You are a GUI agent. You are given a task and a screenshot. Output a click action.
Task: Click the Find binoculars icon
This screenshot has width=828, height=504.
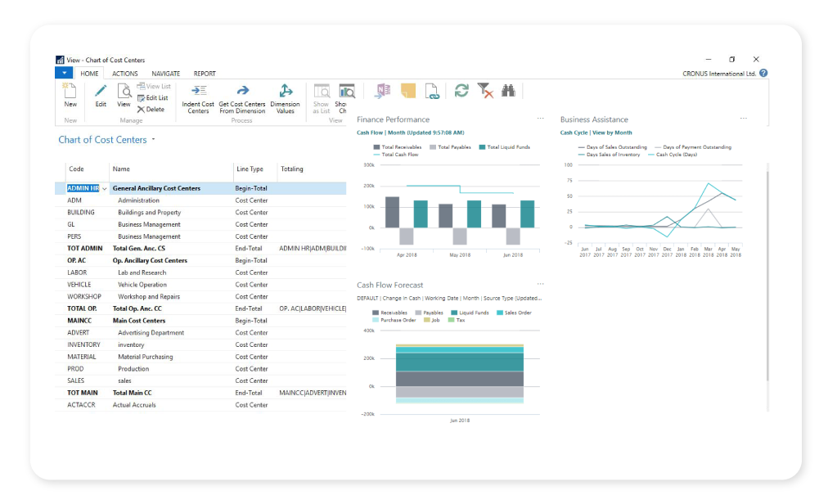[x=508, y=91]
